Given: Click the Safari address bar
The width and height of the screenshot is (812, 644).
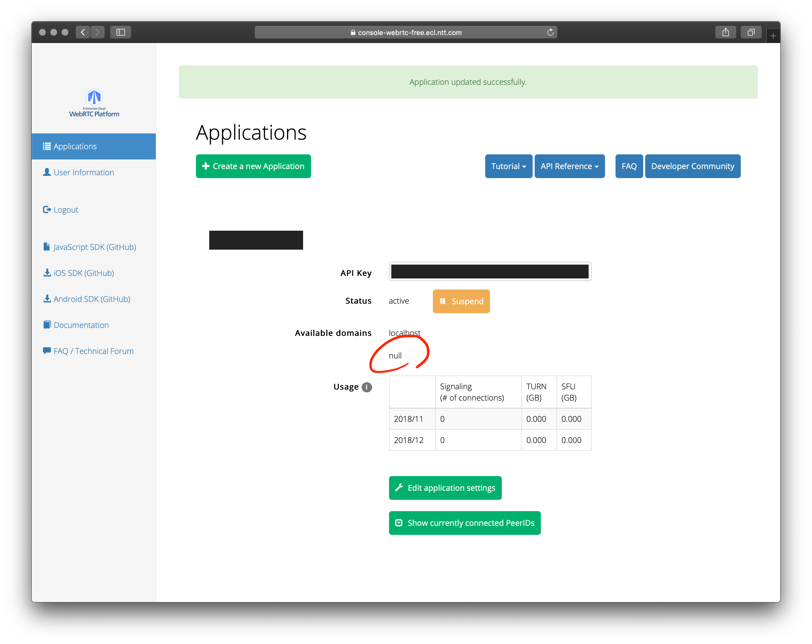Looking at the screenshot, I should pos(406,33).
